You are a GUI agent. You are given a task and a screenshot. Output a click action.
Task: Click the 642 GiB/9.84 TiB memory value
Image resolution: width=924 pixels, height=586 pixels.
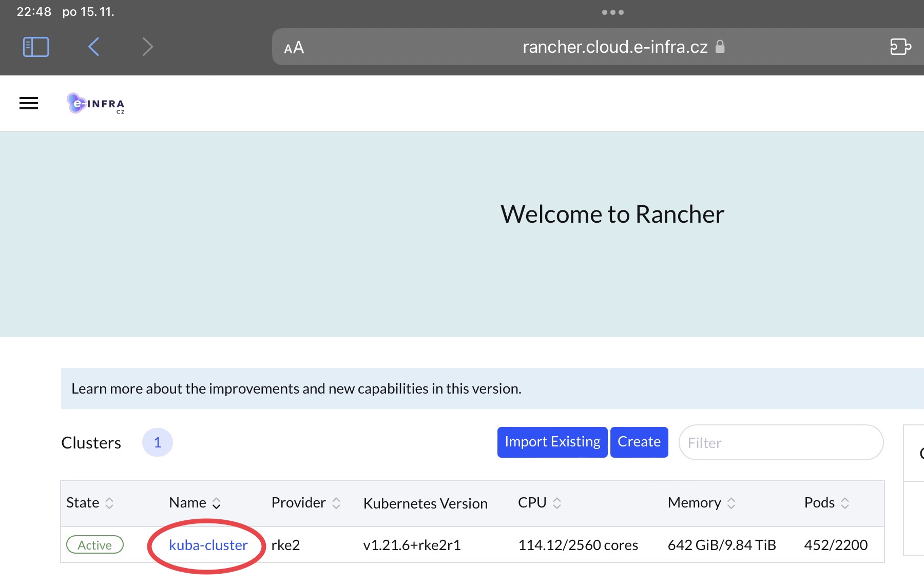(x=722, y=545)
